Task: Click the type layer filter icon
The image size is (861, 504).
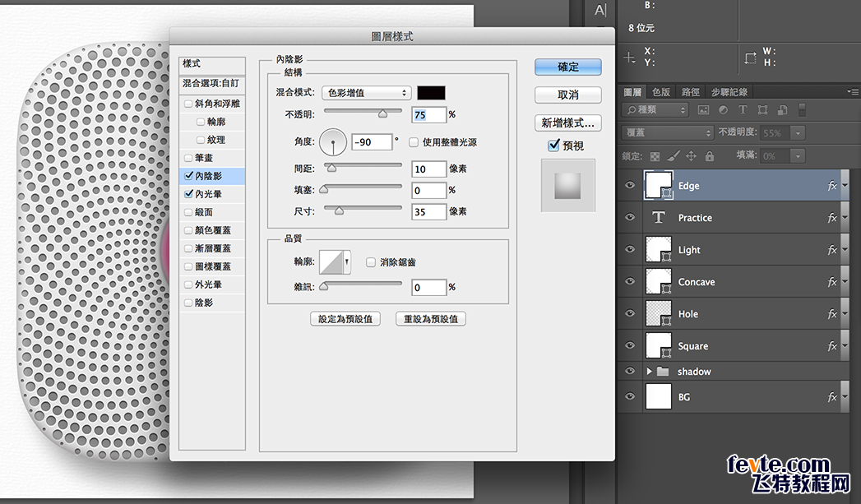Action: [743, 110]
